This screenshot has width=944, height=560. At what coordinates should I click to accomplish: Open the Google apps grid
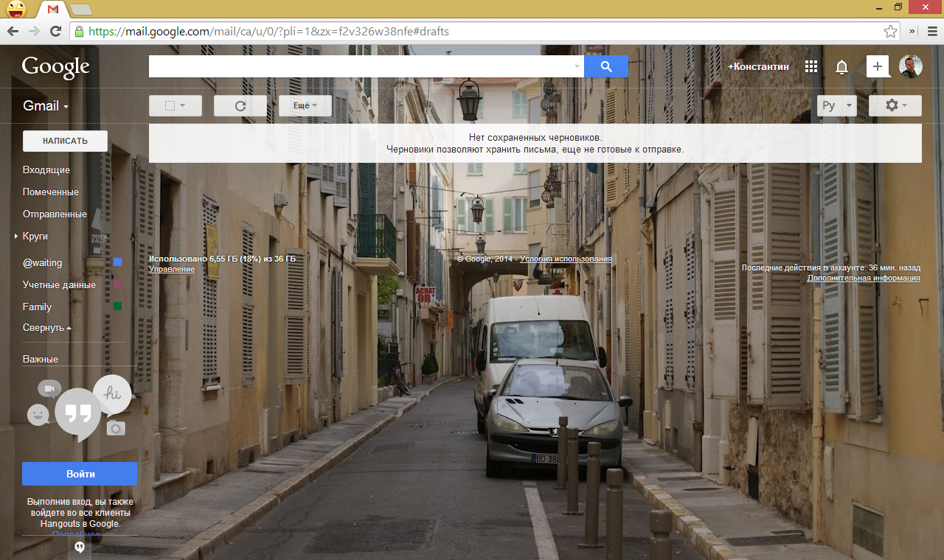(811, 66)
